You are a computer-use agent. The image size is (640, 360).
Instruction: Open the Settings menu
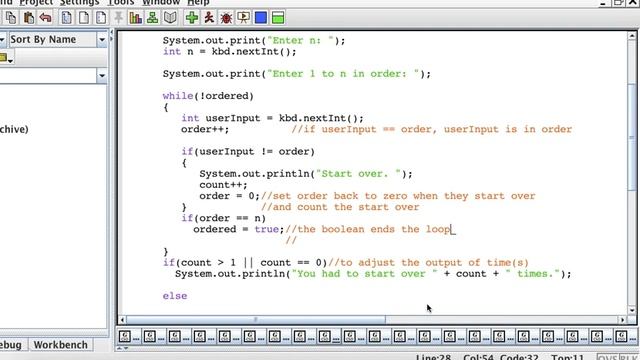[79, 2]
